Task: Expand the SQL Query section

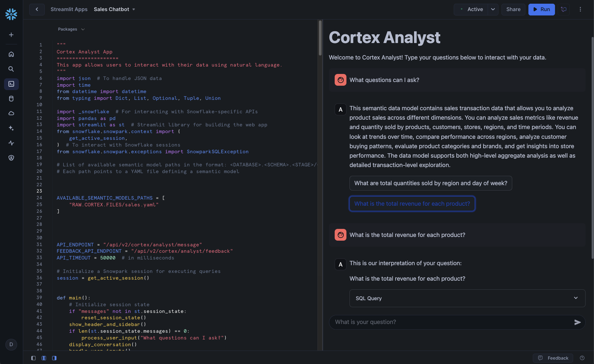Action: [x=467, y=298]
